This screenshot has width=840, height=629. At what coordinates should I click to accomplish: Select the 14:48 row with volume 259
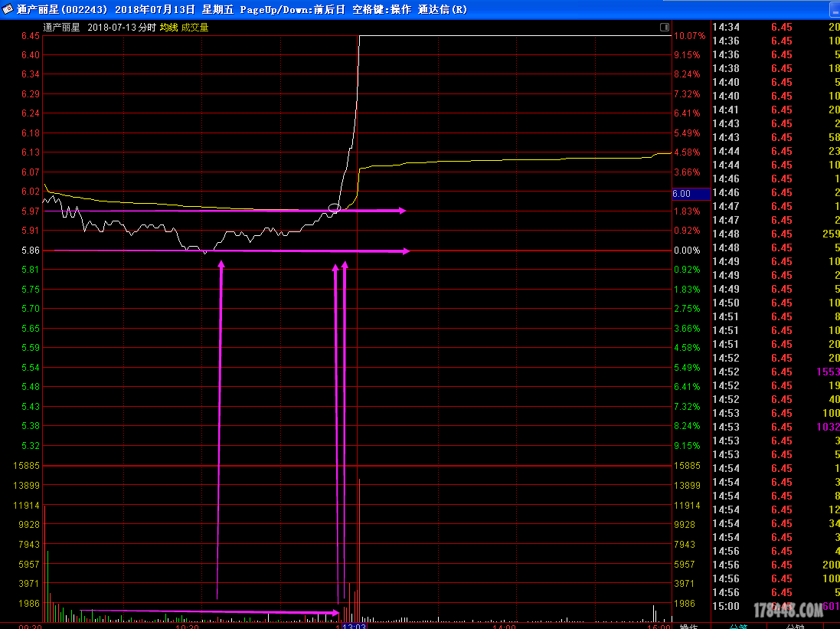(776, 234)
